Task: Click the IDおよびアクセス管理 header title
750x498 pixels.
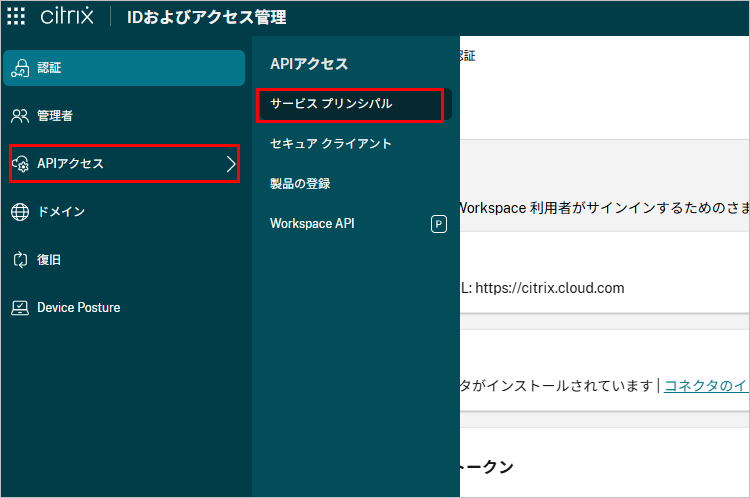Action: click(x=206, y=17)
